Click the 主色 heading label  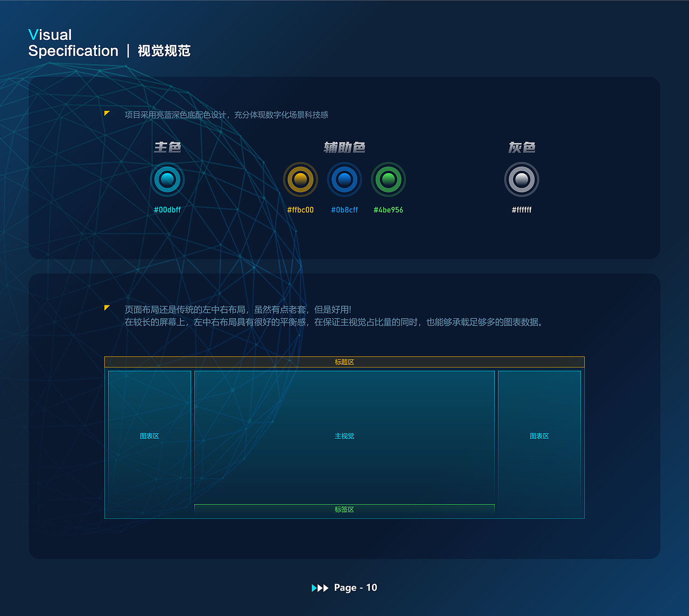167,147
